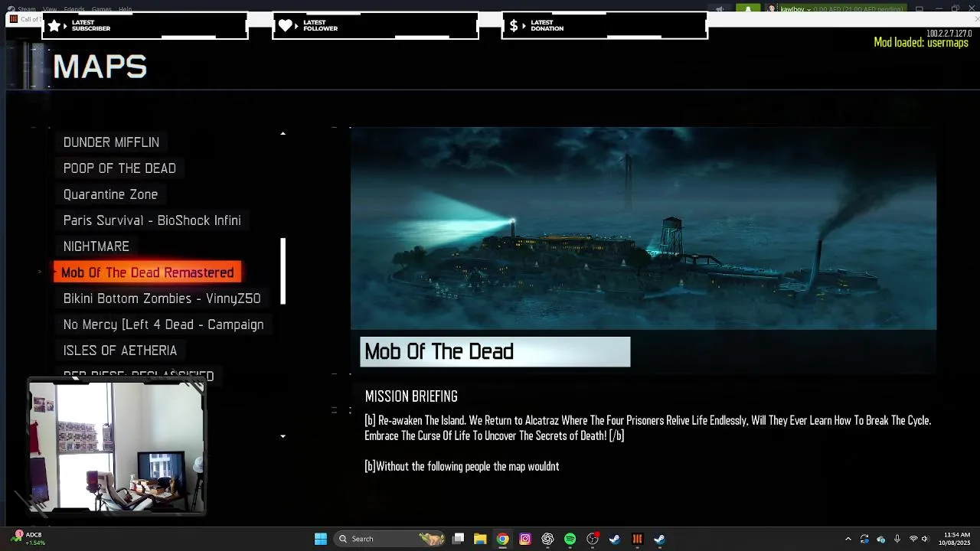Click the map list scrollbar thumb

283,272
